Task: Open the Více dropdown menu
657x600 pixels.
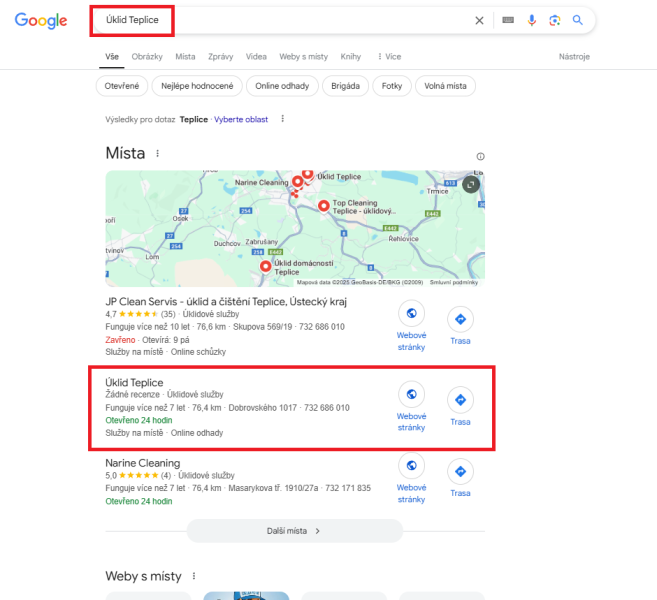Action: point(389,57)
